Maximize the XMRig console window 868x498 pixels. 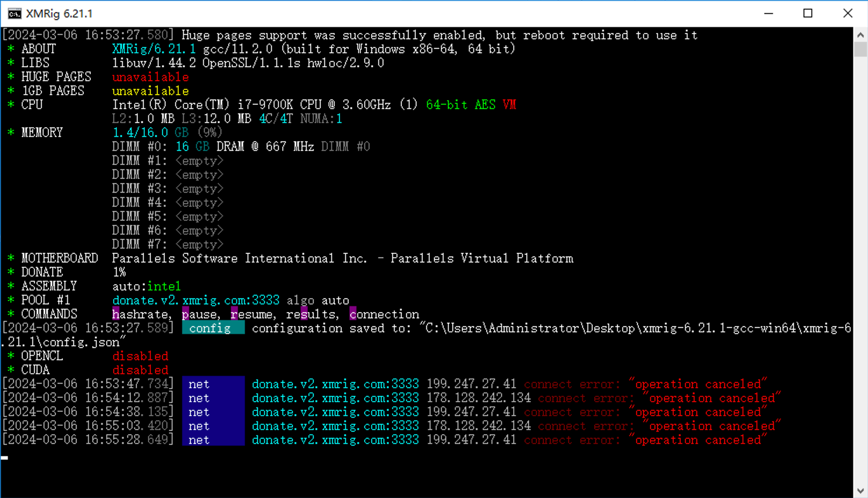808,14
